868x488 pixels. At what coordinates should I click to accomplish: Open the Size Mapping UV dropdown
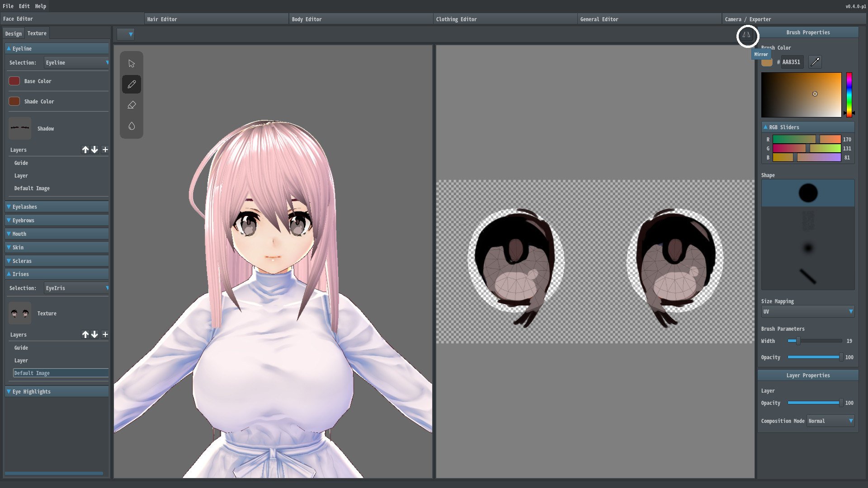tap(808, 311)
